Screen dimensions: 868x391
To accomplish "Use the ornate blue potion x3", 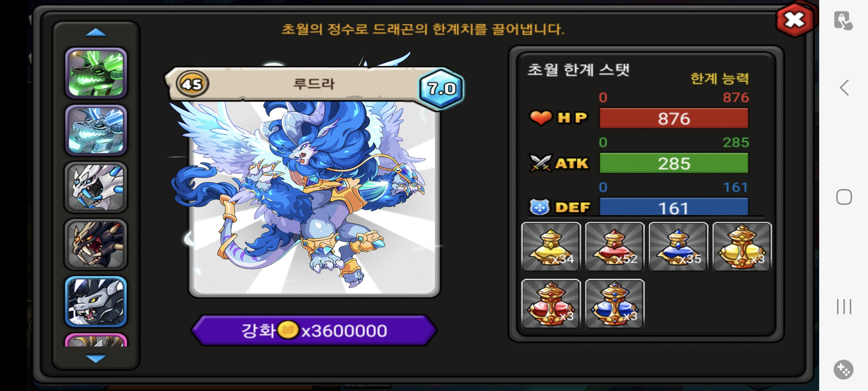I will (x=614, y=304).
